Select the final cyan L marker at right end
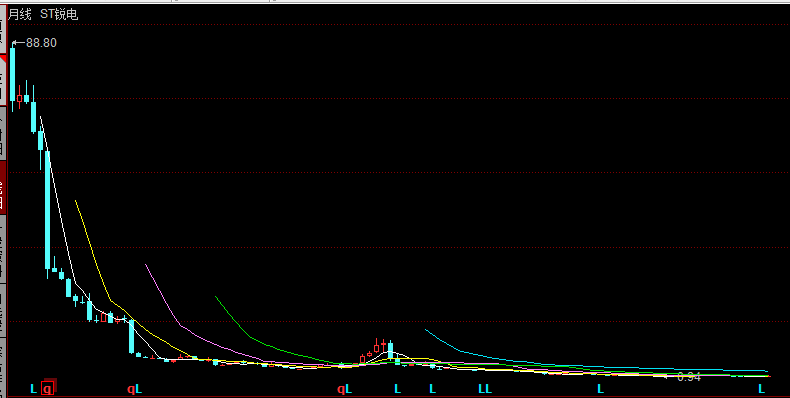Image resolution: width=790 pixels, height=398 pixels. [x=762, y=388]
